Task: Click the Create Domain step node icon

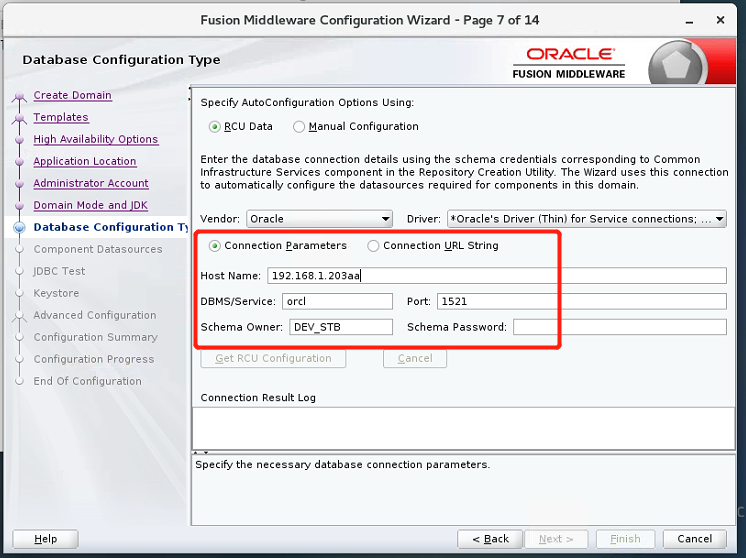Action: (20, 97)
